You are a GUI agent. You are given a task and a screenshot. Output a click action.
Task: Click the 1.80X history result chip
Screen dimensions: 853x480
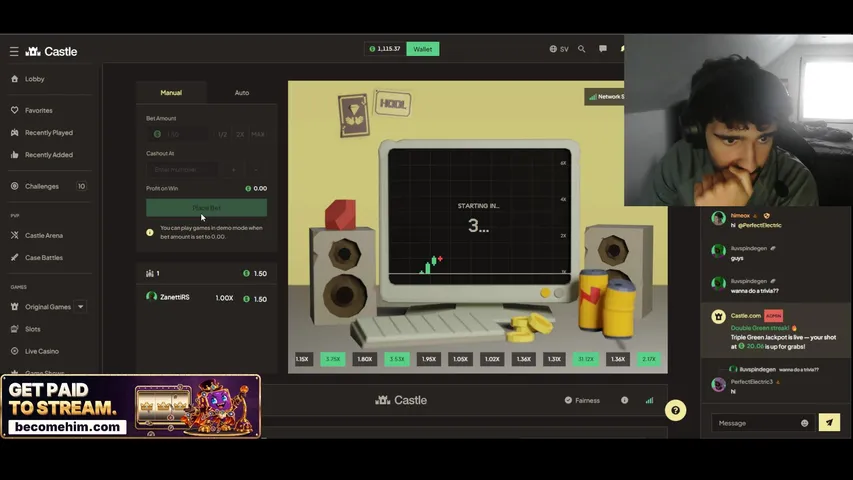point(364,359)
